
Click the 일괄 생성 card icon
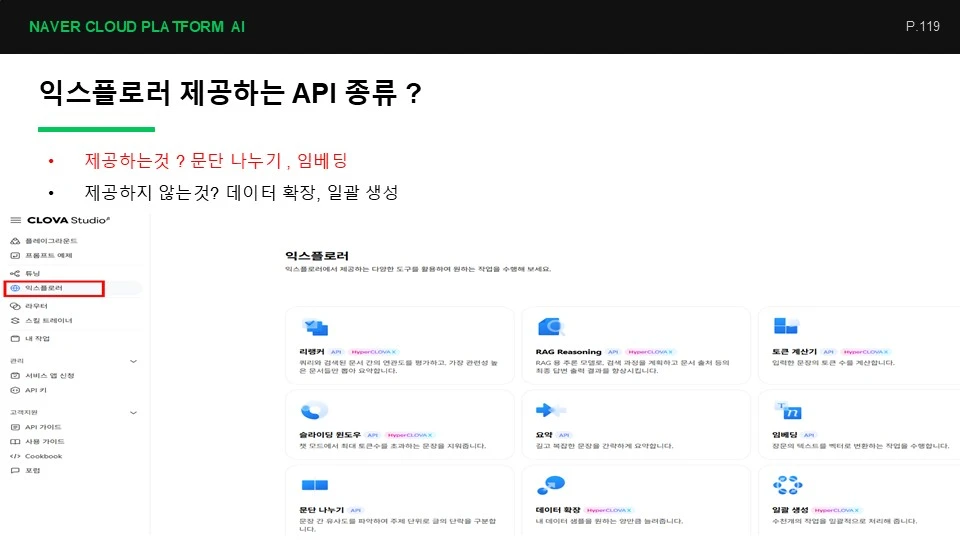pos(788,486)
